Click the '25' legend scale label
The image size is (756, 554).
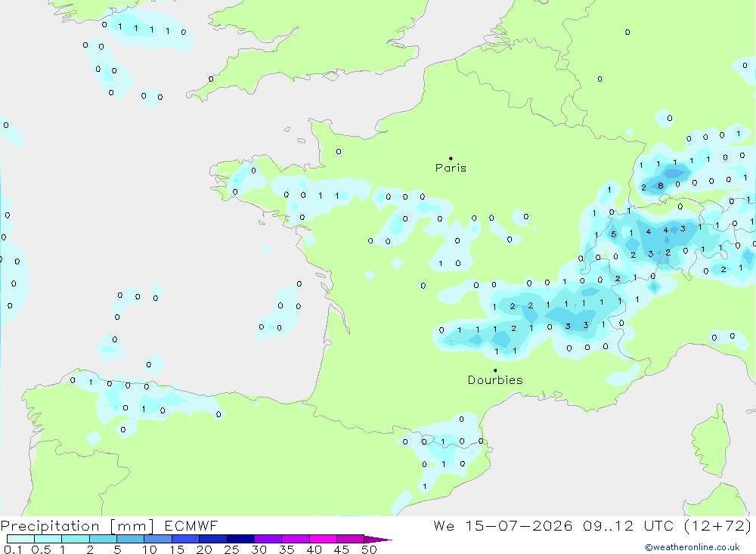tap(231, 549)
